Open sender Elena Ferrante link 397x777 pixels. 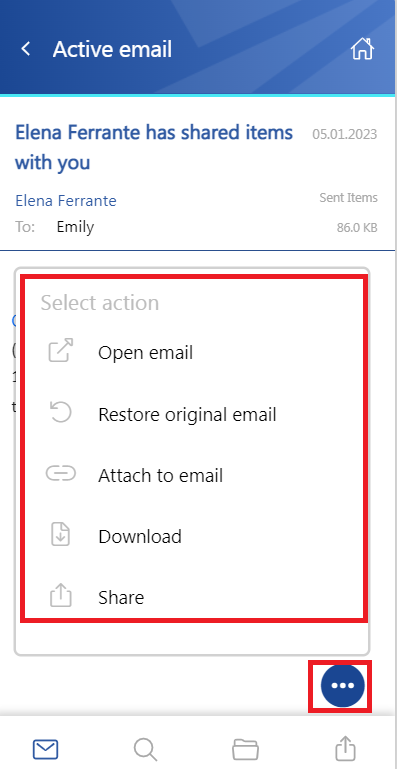pos(66,201)
